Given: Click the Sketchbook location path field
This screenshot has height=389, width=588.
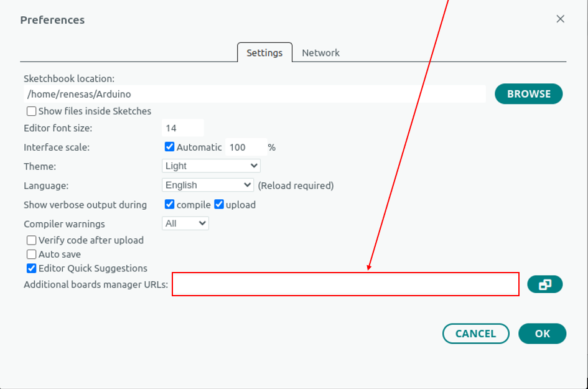Looking at the screenshot, I should [254, 94].
